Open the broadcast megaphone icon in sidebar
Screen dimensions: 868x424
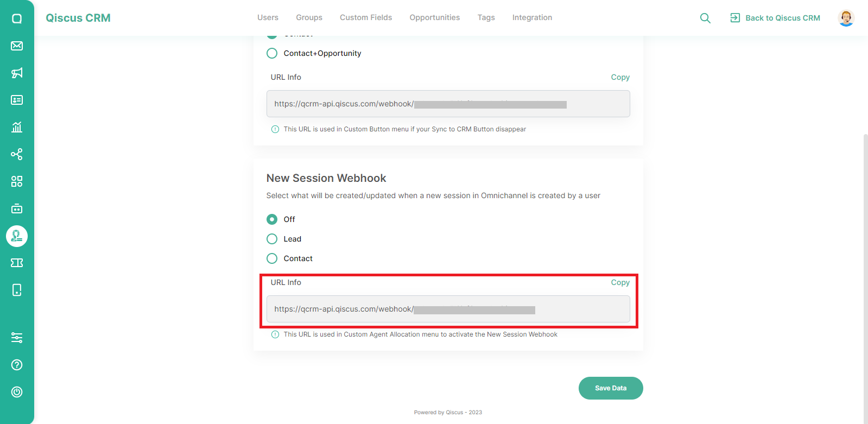(x=17, y=73)
